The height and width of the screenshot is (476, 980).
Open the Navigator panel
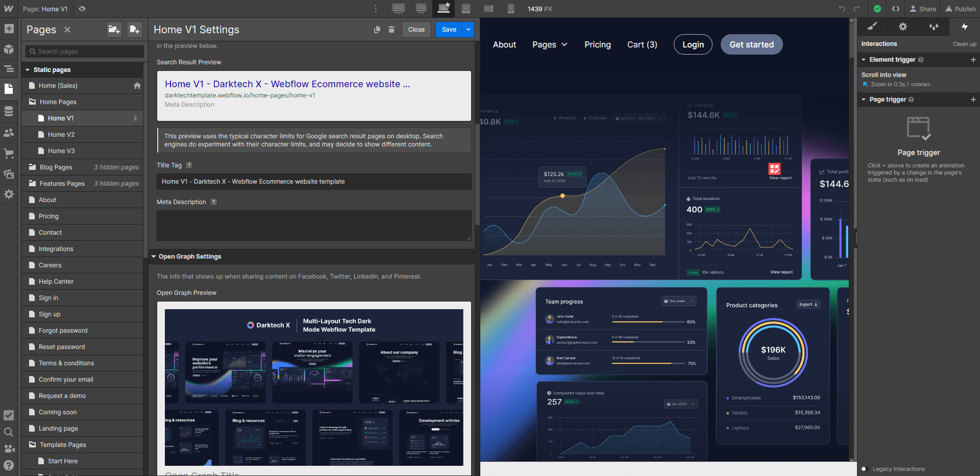pyautogui.click(x=9, y=68)
